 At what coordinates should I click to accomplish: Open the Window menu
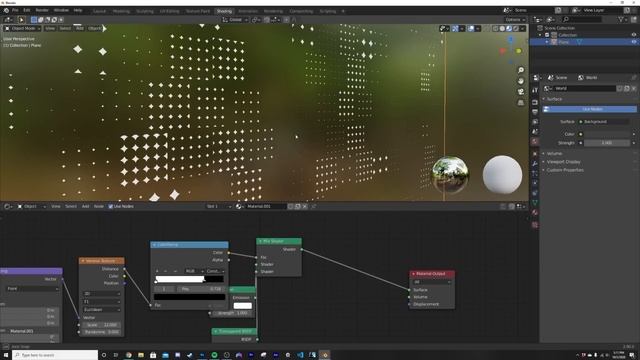click(61, 10)
